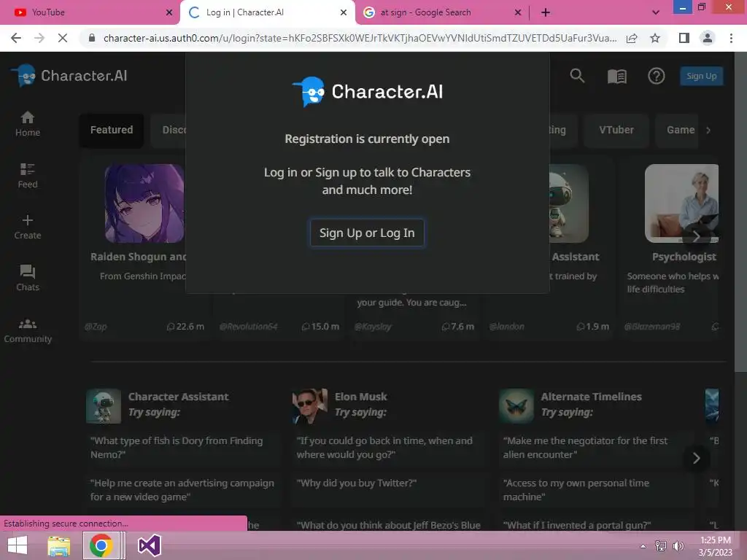Bookmark this page with star icon

click(x=655, y=38)
